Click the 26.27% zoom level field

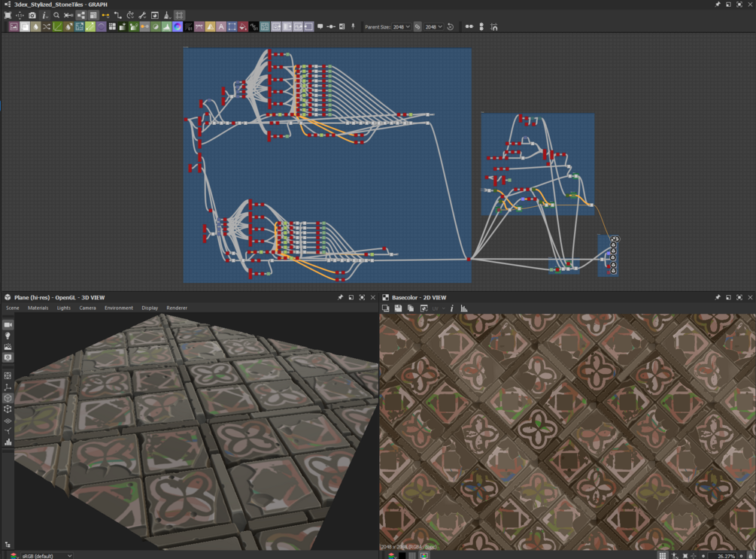coord(725,555)
